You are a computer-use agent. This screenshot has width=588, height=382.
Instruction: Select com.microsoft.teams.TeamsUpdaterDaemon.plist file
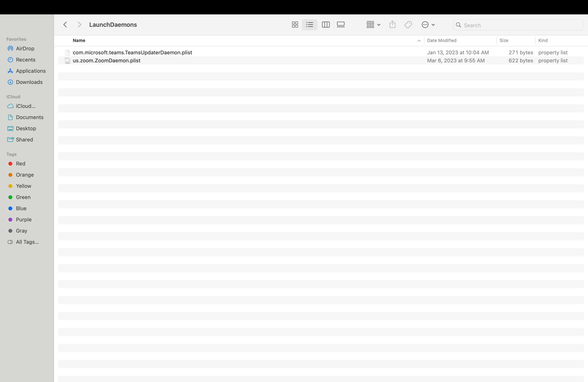[x=132, y=53]
